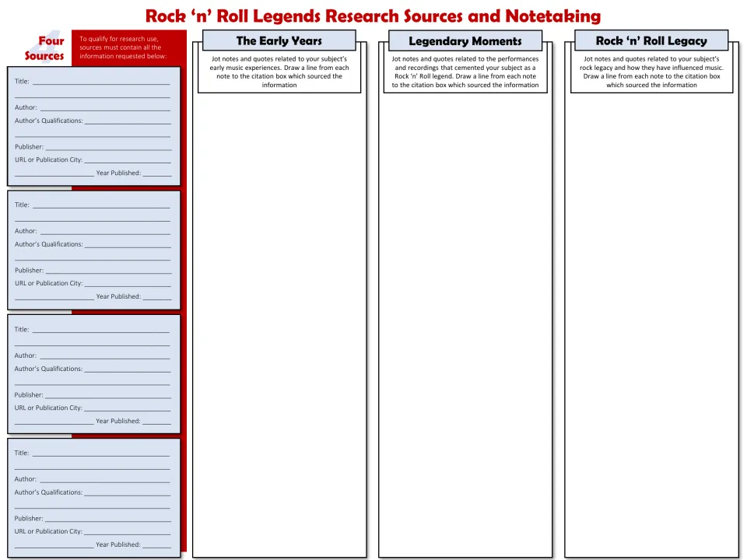Click Year Published blank in third source box
747x560 pixels.
(156, 422)
